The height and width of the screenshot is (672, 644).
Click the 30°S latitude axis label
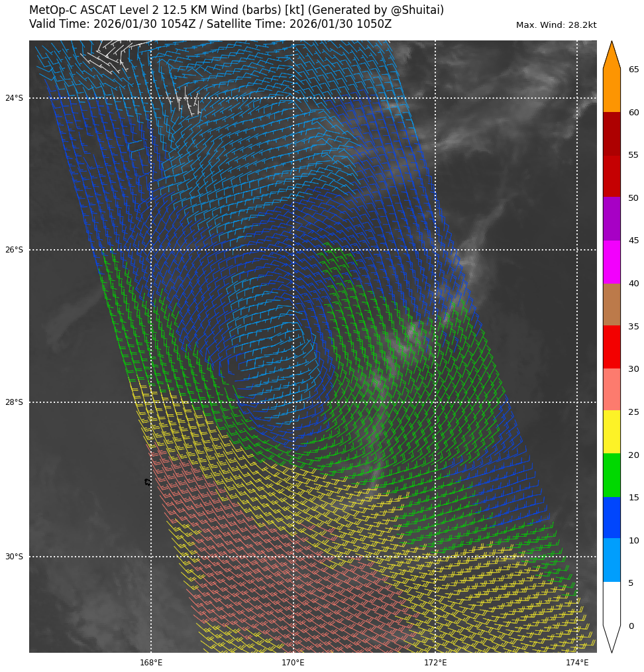[x=14, y=557]
